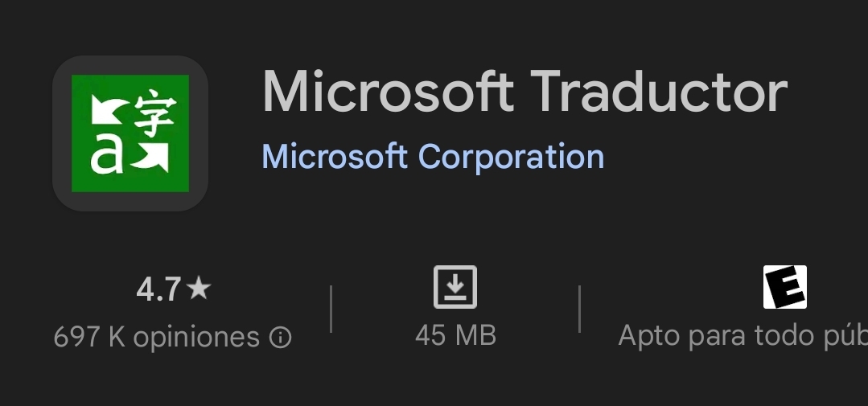Viewport: 868px width, 406px height.
Task: Click the word Microsoft in the app title
Action: click(388, 92)
